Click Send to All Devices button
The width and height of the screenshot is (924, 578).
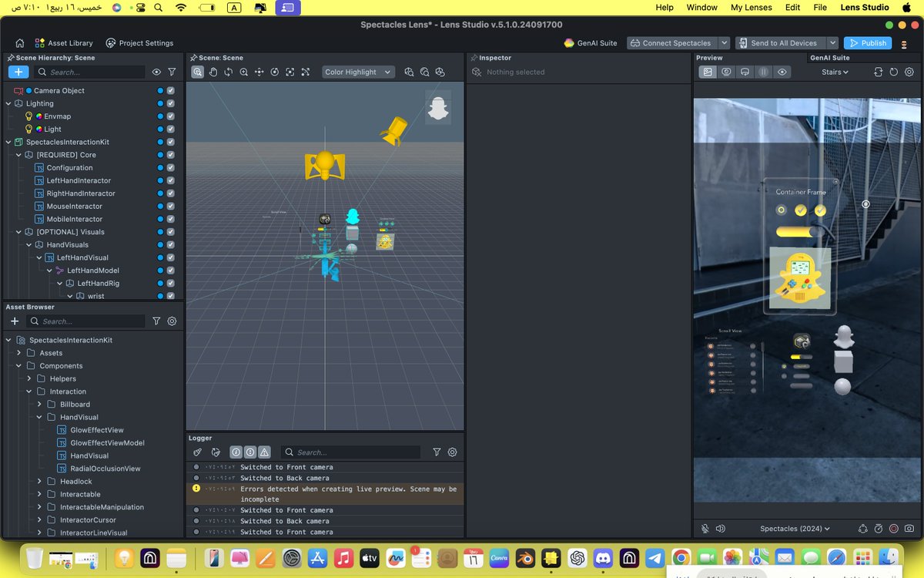tap(781, 43)
